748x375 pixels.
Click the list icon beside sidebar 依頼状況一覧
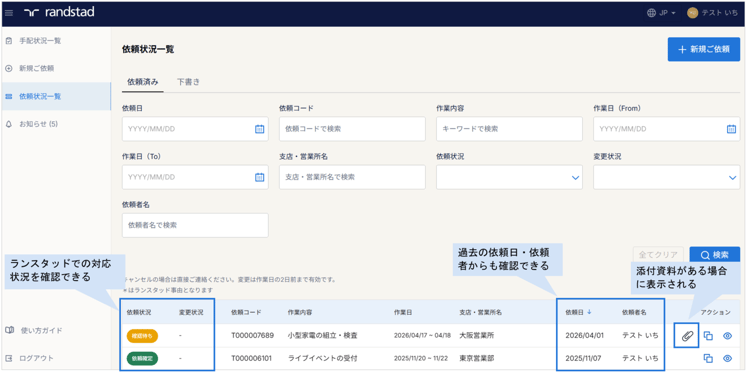tap(9, 96)
